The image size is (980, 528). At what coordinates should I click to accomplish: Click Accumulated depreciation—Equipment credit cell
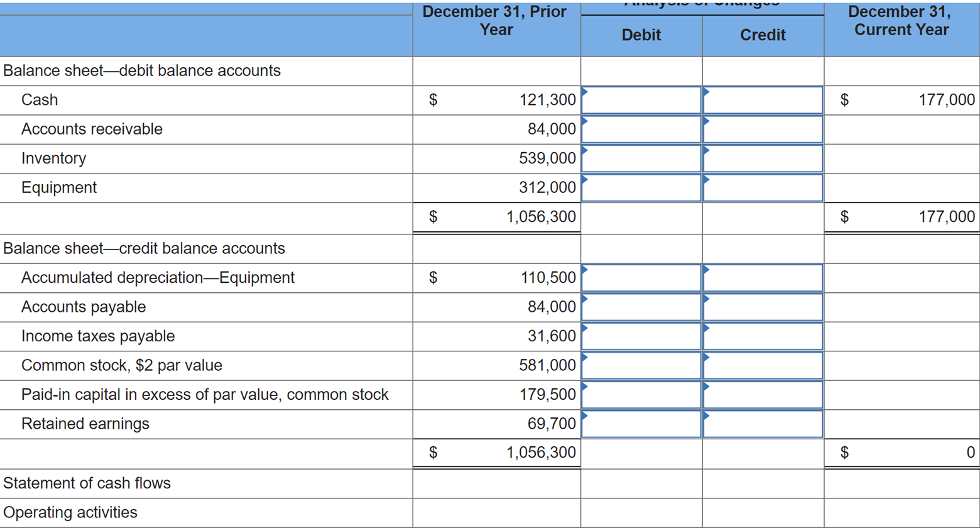(763, 277)
